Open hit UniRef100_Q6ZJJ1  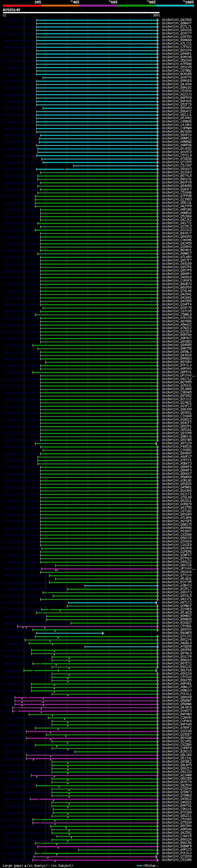[176, 115]
